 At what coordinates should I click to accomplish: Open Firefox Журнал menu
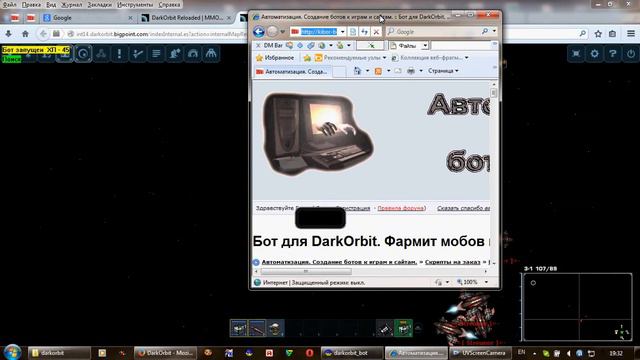click(71, 5)
